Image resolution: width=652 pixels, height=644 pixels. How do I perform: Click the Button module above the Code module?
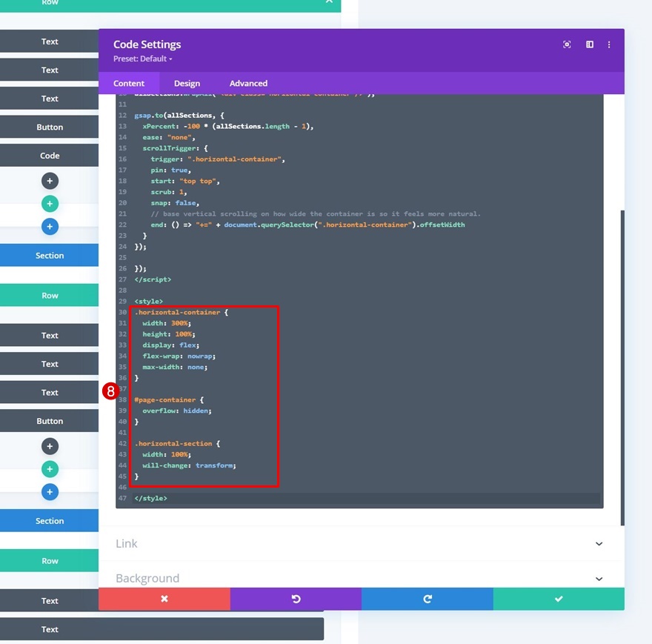click(x=50, y=127)
